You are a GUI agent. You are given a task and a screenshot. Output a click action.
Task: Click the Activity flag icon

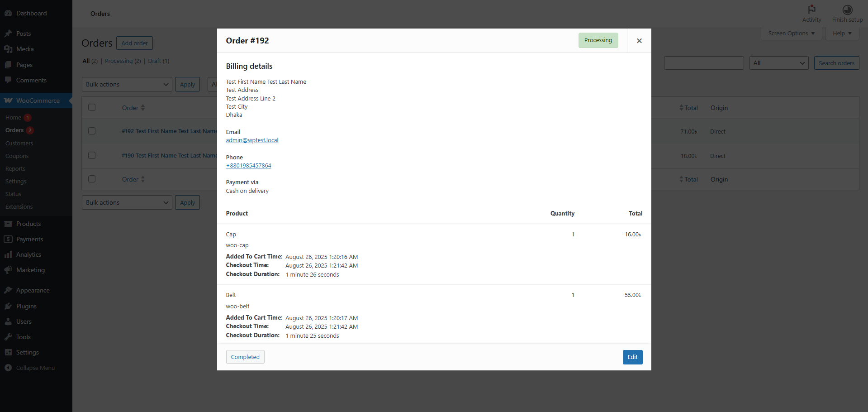coord(811,10)
